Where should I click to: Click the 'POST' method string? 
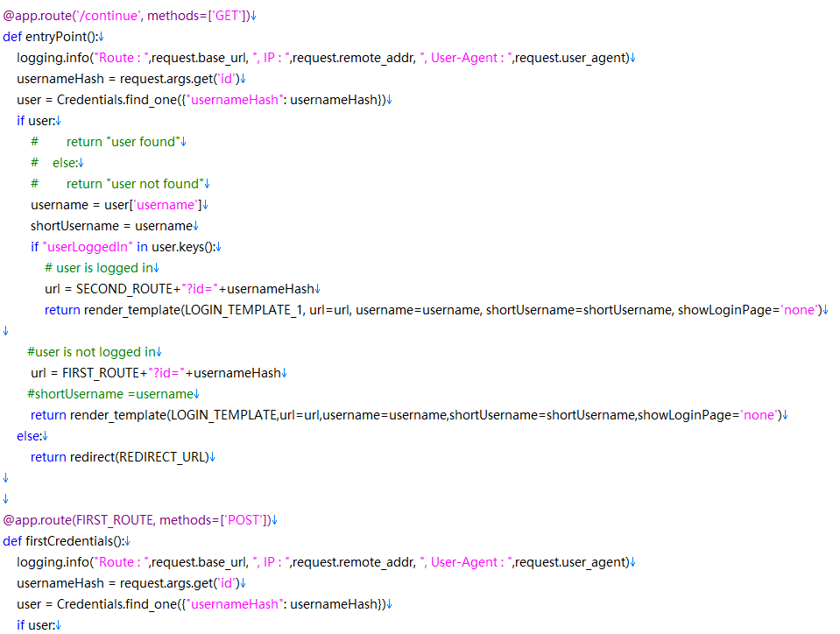pyautogui.click(x=244, y=520)
